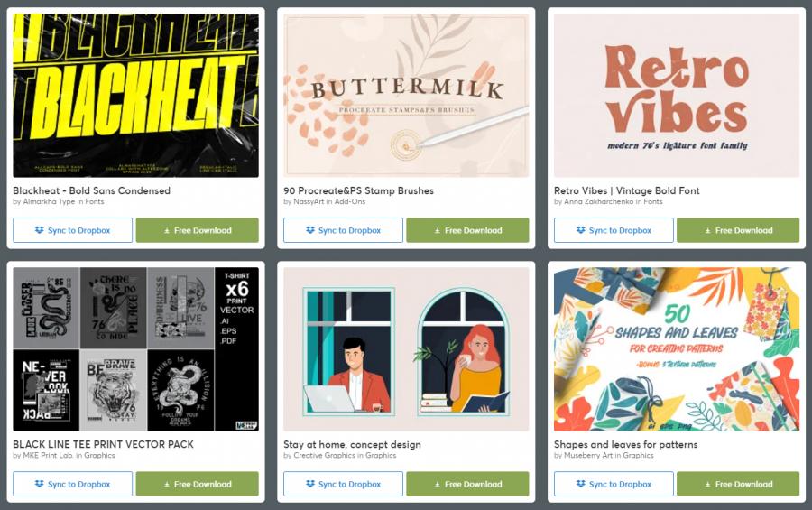This screenshot has height=510, width=812.
Task: Open the 50 Shapes and Leaves preview image
Action: point(677,349)
